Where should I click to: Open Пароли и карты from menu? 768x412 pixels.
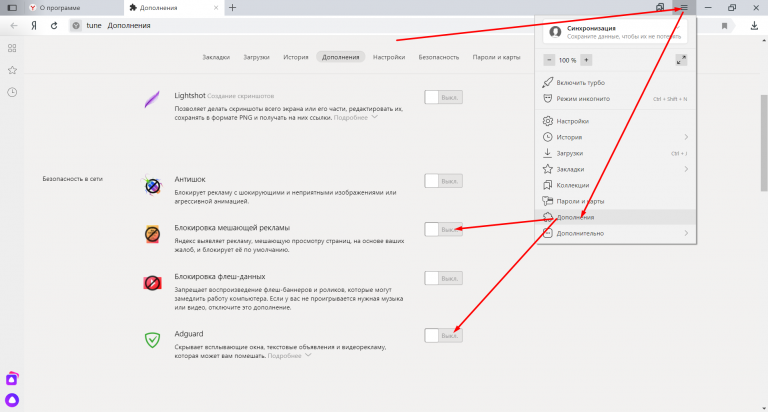click(616, 201)
